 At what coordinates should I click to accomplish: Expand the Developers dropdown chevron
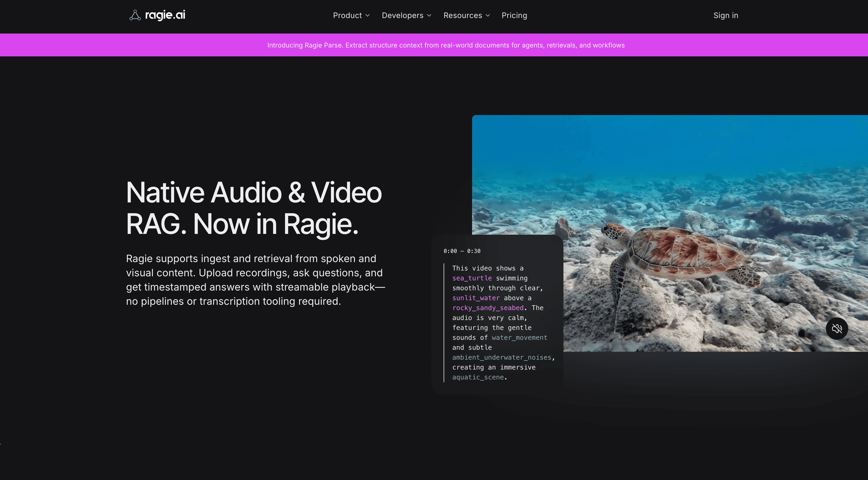[x=429, y=15]
